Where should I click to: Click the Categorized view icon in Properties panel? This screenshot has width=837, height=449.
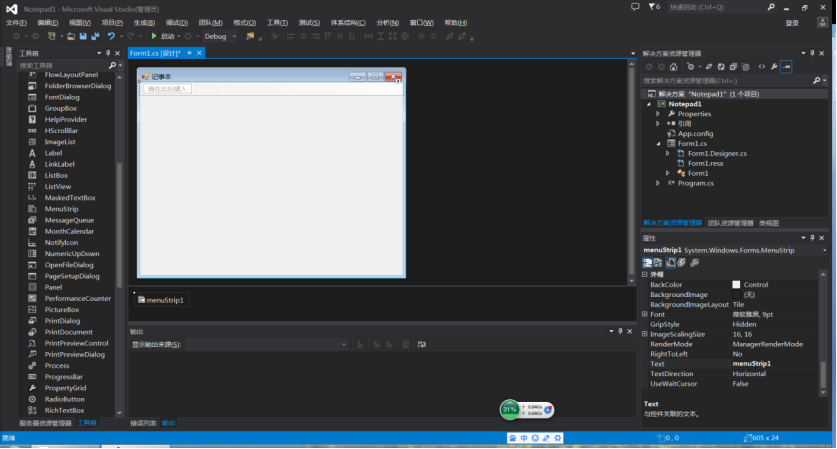point(647,263)
